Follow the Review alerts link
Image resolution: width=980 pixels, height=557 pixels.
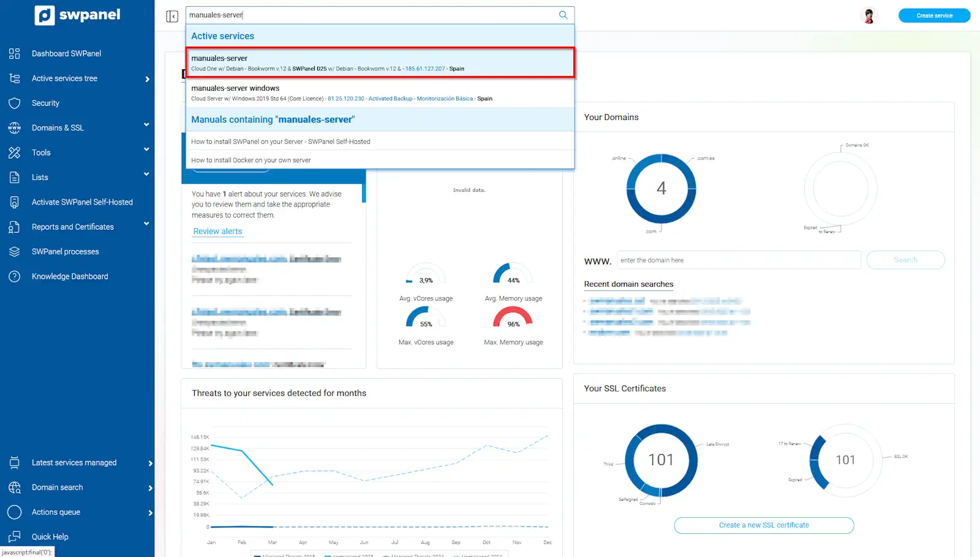pos(217,232)
